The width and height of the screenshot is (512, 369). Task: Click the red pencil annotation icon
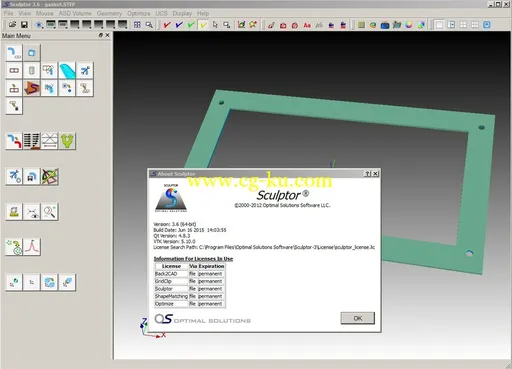pos(271,25)
